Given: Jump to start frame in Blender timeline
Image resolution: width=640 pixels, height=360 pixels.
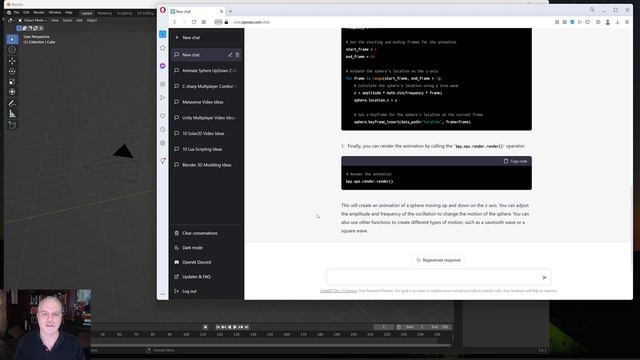Looking at the screenshot, I should tap(218, 327).
